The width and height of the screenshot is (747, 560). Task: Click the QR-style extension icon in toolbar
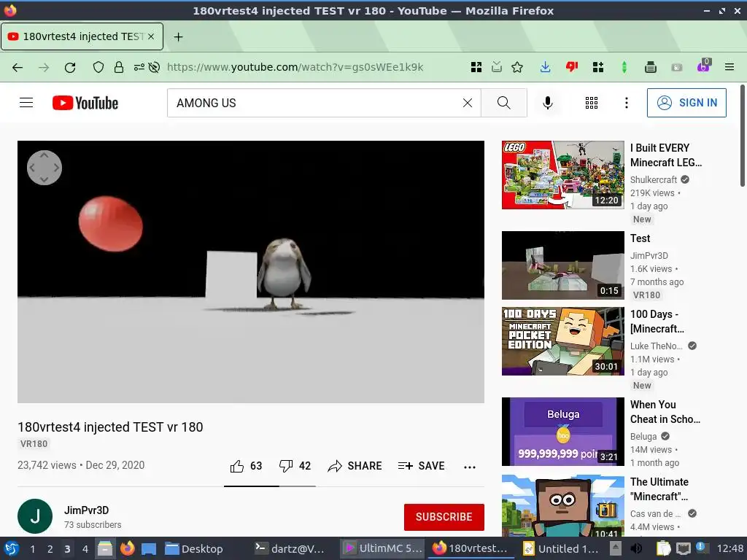pos(476,67)
